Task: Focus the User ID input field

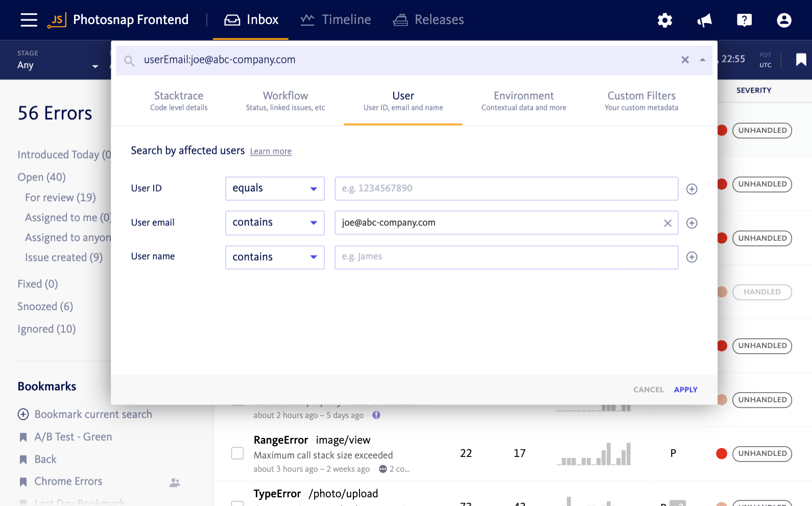Action: point(507,189)
